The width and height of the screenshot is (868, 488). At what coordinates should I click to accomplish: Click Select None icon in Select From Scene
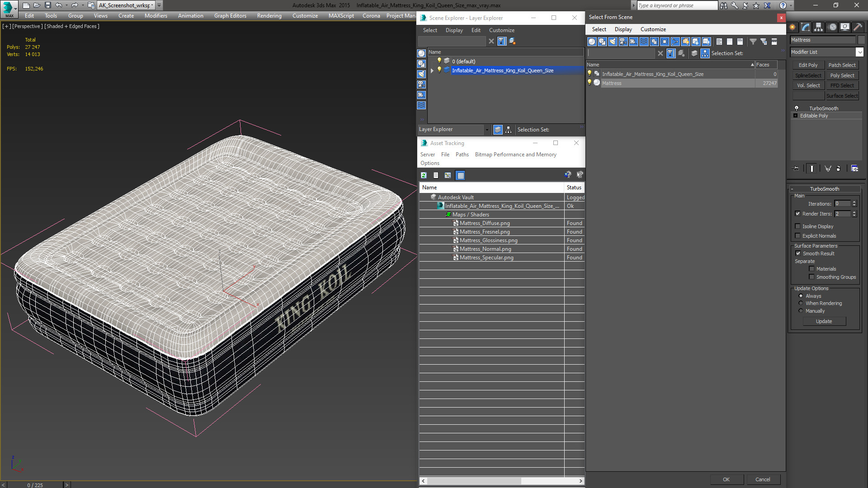[x=730, y=42]
